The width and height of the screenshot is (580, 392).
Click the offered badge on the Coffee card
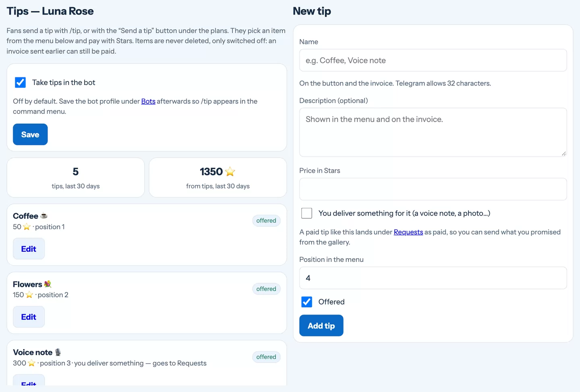pyautogui.click(x=266, y=221)
